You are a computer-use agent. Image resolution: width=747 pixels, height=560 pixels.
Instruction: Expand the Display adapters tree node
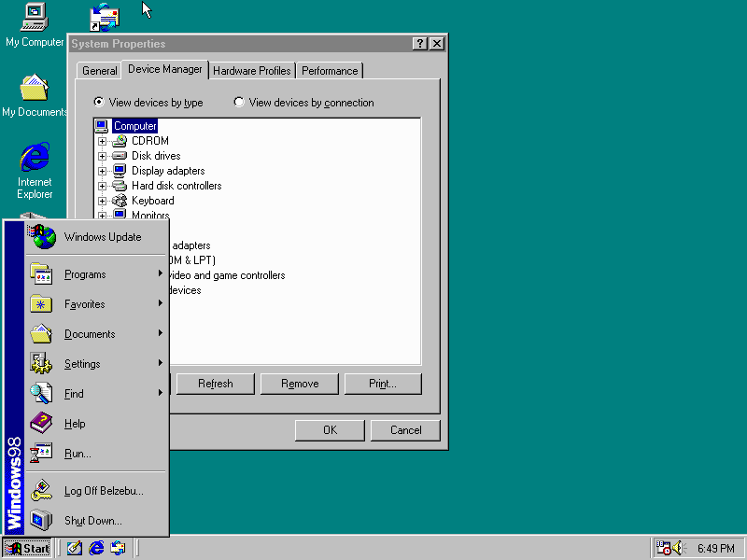pyautogui.click(x=102, y=171)
